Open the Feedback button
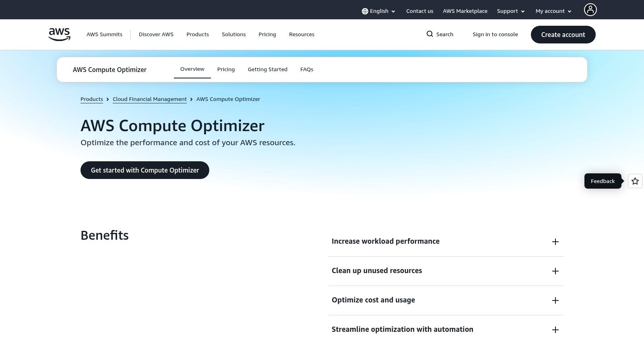This screenshot has width=644, height=362. (603, 181)
